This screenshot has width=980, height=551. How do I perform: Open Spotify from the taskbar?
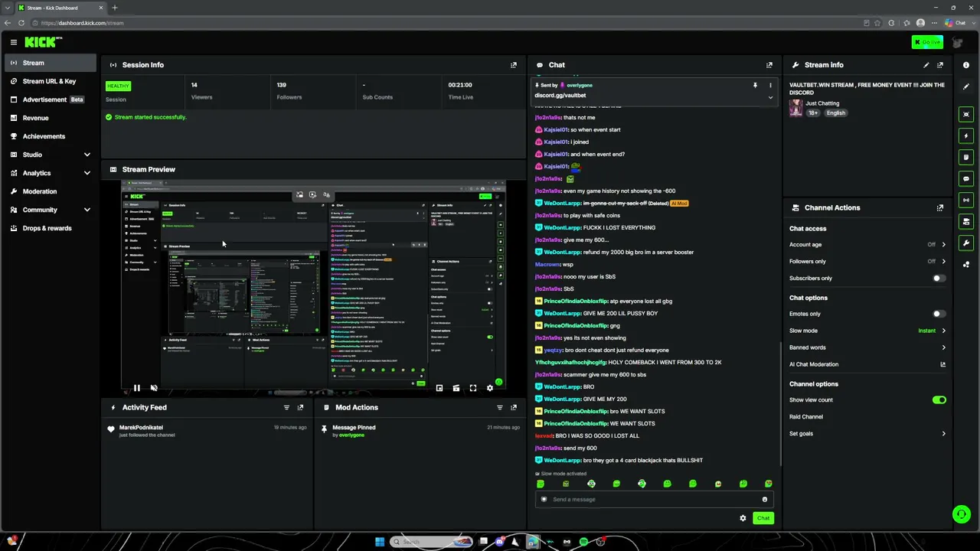[x=583, y=542]
